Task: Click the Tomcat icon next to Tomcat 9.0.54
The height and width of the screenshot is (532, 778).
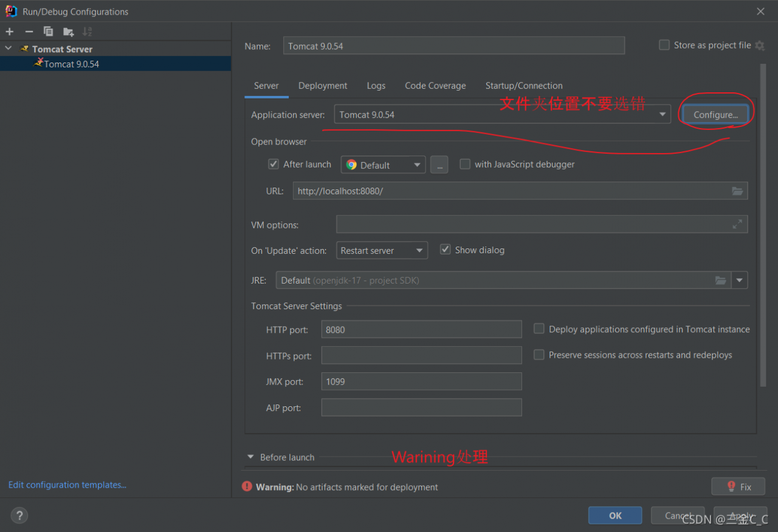Action: point(39,63)
